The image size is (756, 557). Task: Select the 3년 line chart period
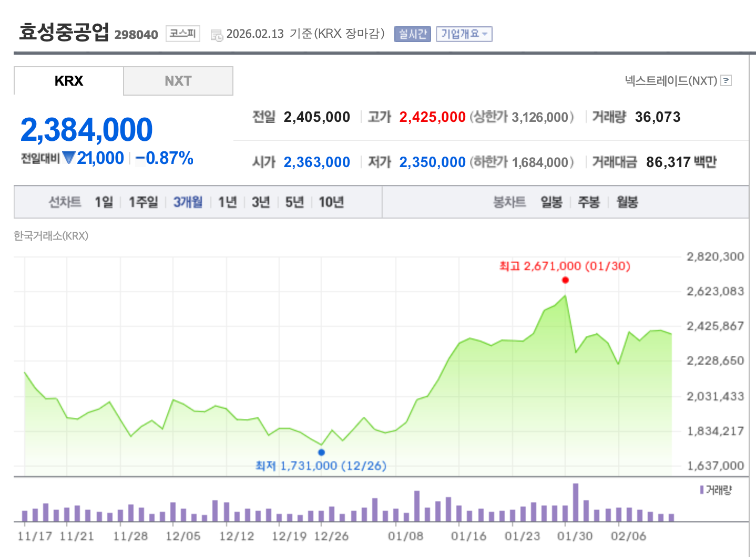point(261,202)
